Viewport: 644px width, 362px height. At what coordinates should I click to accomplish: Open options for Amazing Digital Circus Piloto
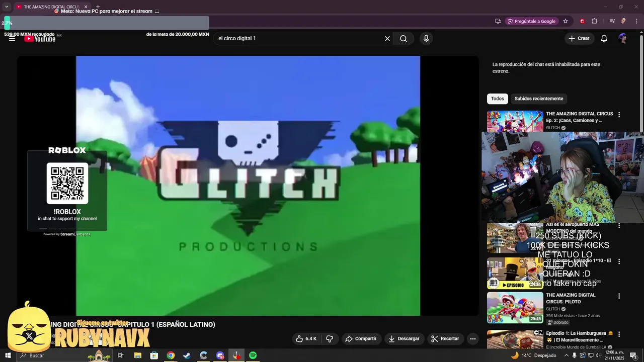619,296
